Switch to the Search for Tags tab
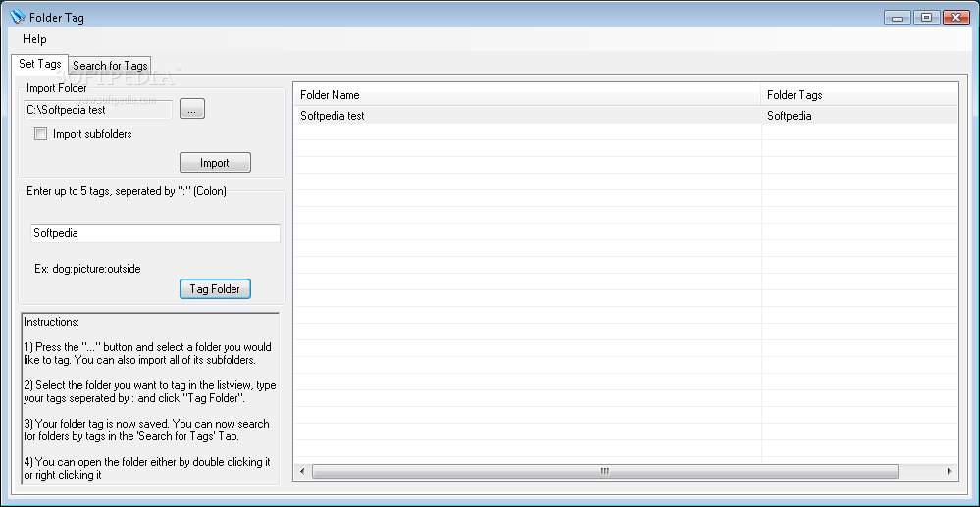Screen dimensions: 980x507 (110, 65)
